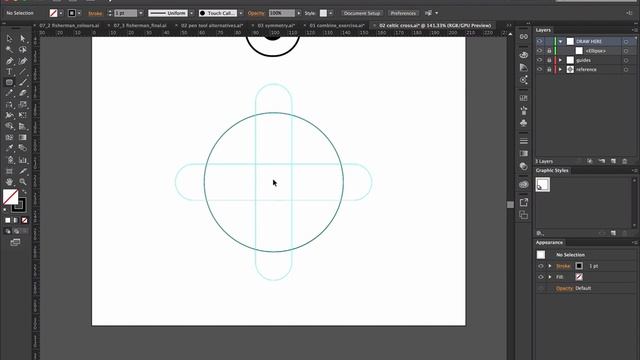Switch to the 03 combine_exercise.ai tab
This screenshot has height=360, width=640.
coord(337,25)
